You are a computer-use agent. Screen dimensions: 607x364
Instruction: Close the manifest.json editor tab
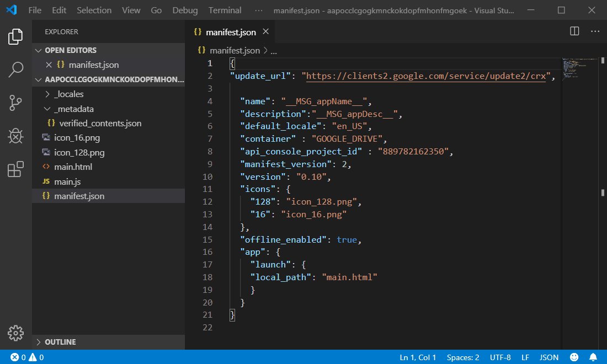point(265,32)
